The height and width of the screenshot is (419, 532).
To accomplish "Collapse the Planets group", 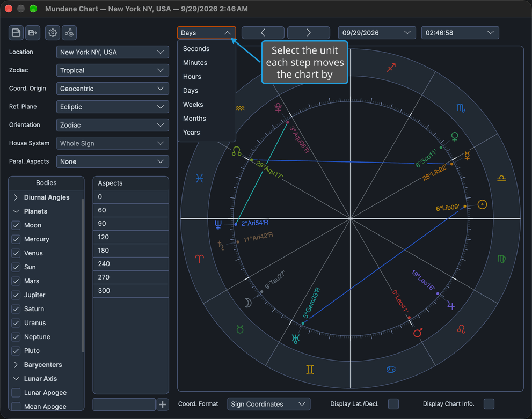I will coord(16,211).
